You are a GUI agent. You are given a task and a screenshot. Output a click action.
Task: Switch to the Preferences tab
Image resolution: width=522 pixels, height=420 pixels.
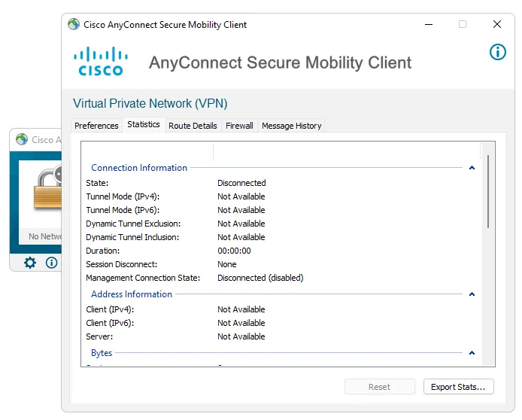tap(96, 126)
